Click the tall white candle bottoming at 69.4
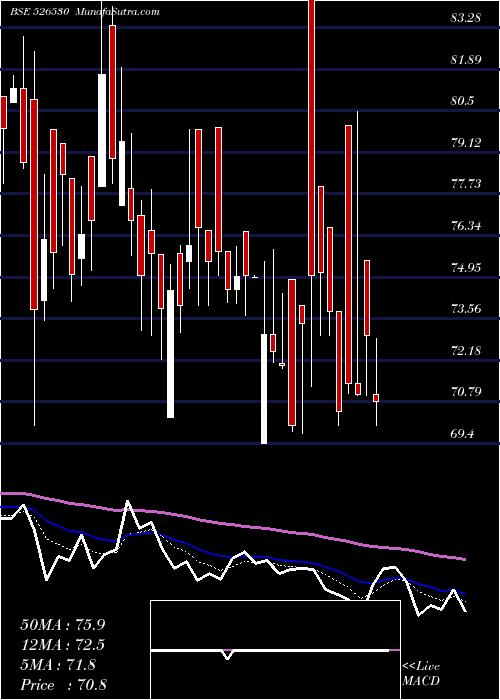 tap(264, 388)
